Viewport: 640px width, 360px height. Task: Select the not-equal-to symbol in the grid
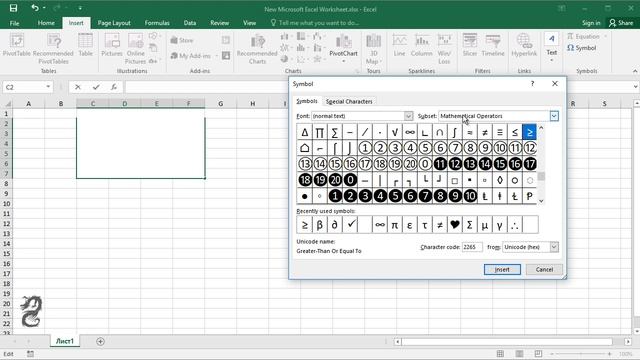[485, 132]
